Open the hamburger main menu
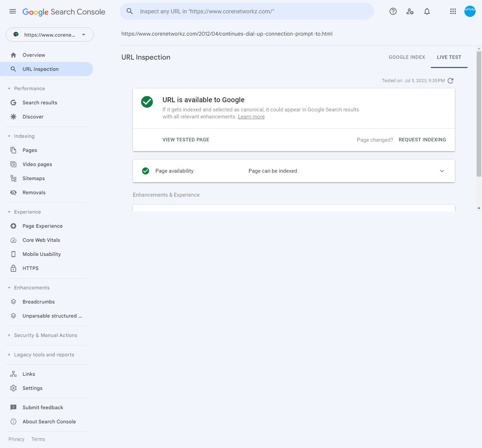 pos(13,11)
